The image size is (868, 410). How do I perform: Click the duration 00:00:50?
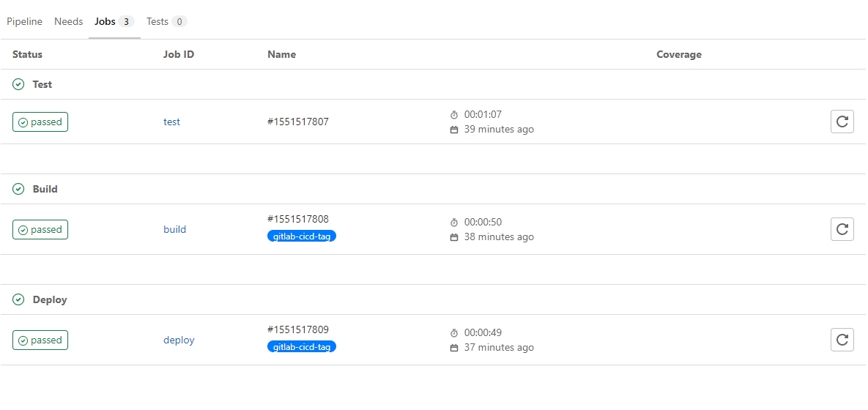tap(483, 223)
